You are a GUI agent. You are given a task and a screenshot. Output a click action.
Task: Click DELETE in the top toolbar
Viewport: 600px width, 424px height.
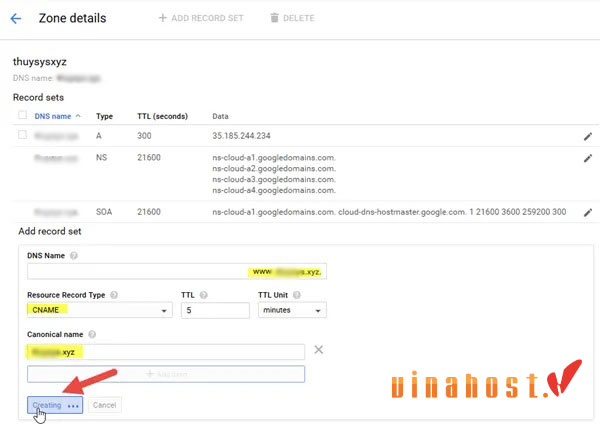[293, 18]
